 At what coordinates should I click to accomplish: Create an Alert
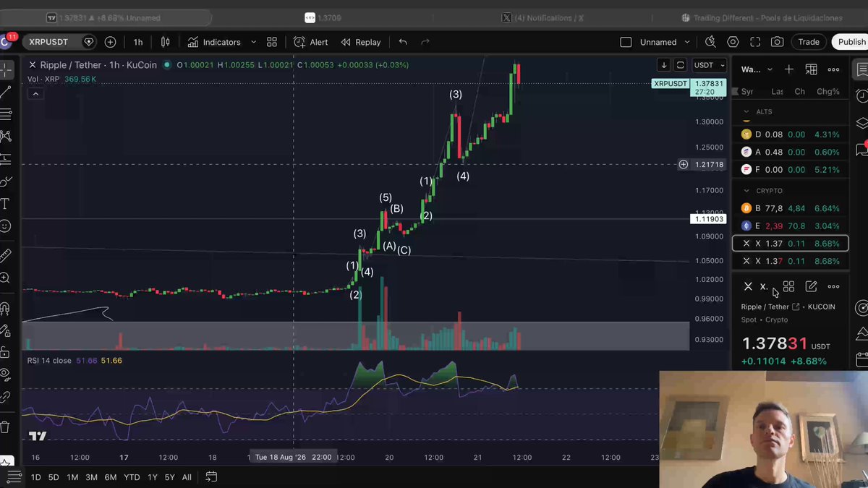pos(311,42)
